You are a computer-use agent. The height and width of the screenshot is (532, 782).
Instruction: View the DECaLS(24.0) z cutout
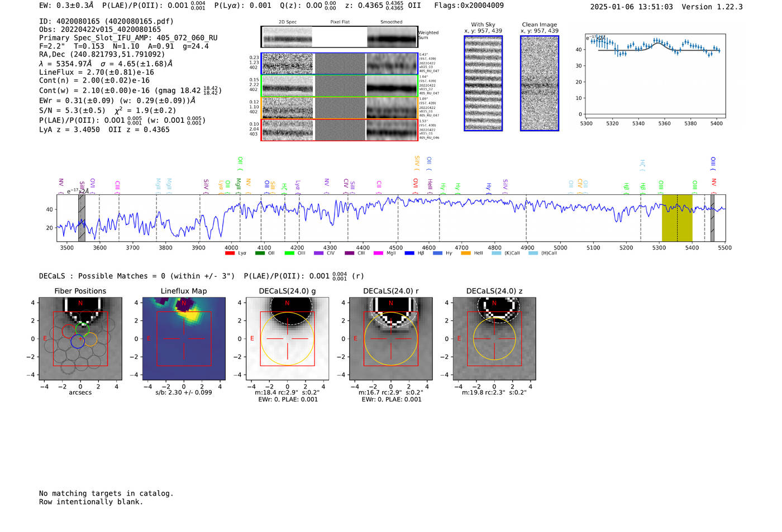pos(494,338)
